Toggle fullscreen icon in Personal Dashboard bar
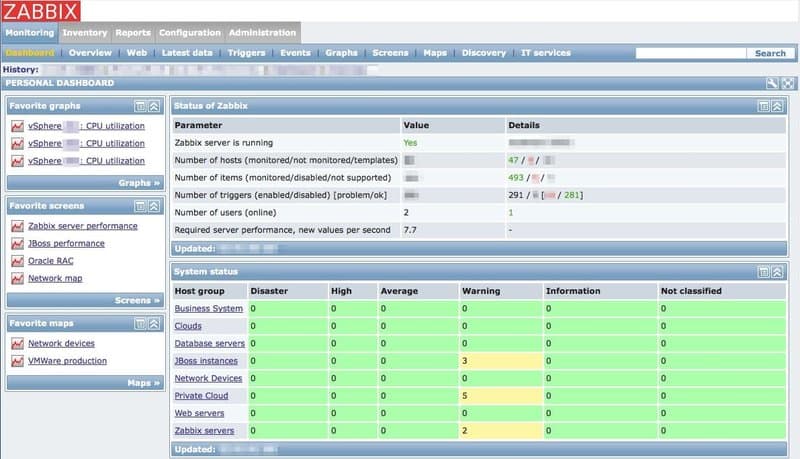This screenshot has height=459, width=800. coord(788,84)
